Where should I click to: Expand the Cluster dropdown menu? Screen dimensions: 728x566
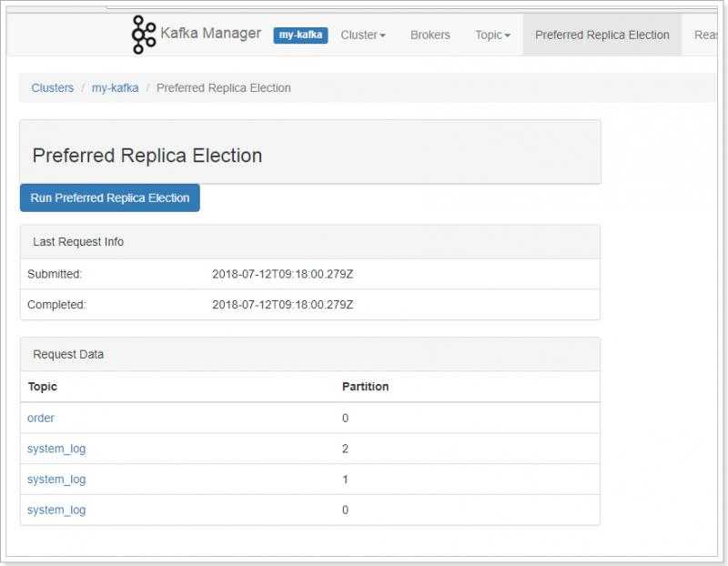coord(363,35)
